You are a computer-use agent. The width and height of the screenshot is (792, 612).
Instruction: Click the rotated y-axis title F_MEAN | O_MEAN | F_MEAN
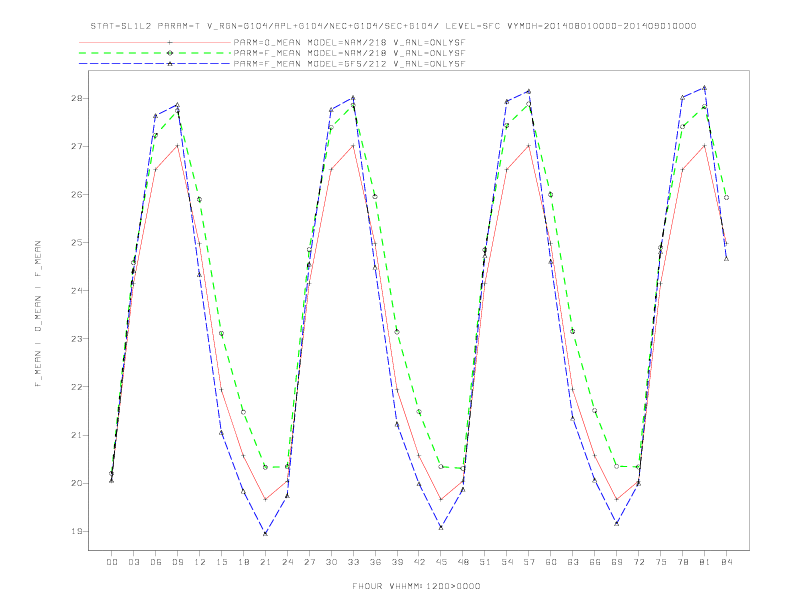click(38, 314)
